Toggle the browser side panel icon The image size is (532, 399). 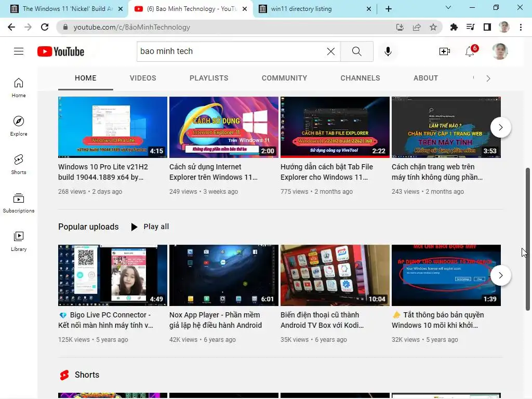coord(487,27)
